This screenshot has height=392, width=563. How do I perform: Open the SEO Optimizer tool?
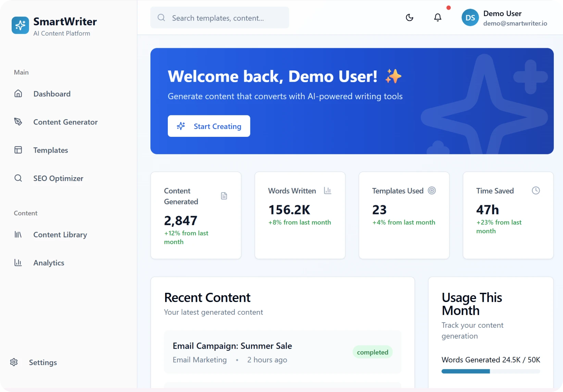[58, 178]
